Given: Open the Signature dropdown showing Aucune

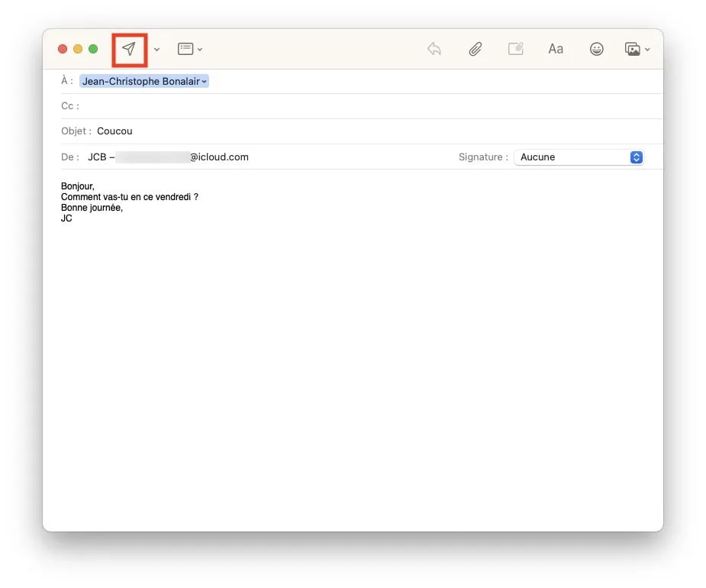Looking at the screenshot, I should coord(579,157).
